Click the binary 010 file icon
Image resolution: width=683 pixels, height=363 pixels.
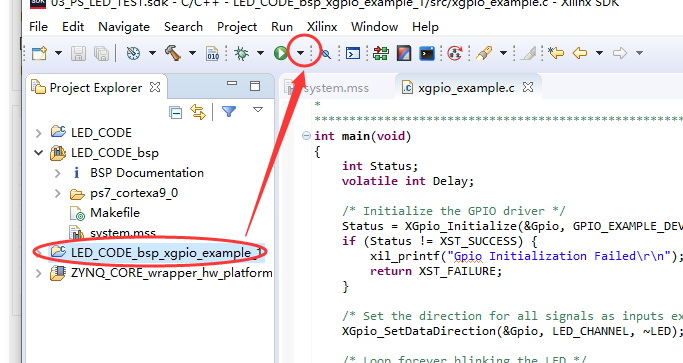tap(213, 53)
